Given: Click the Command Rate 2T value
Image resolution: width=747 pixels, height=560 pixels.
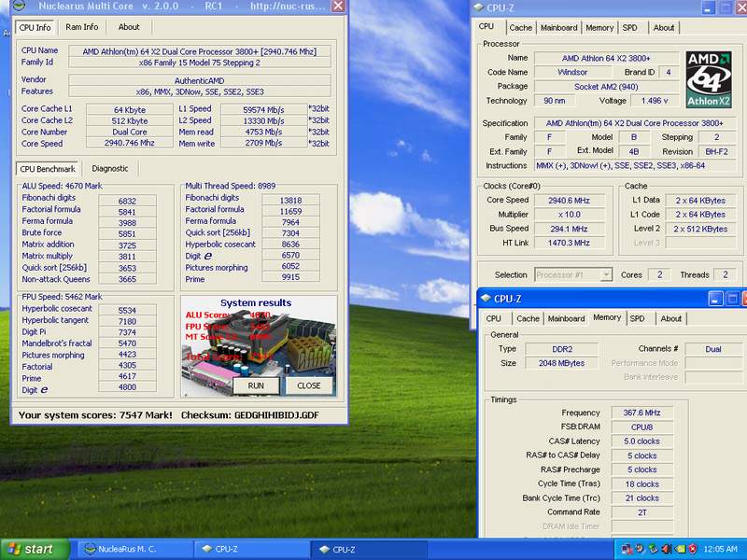Looking at the screenshot, I should point(641,512).
